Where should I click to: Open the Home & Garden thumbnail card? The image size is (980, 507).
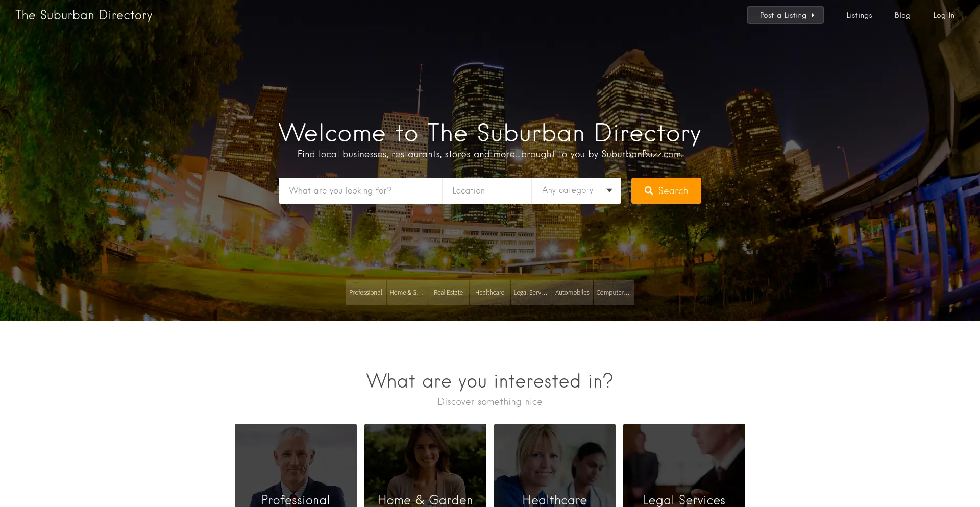(x=425, y=465)
